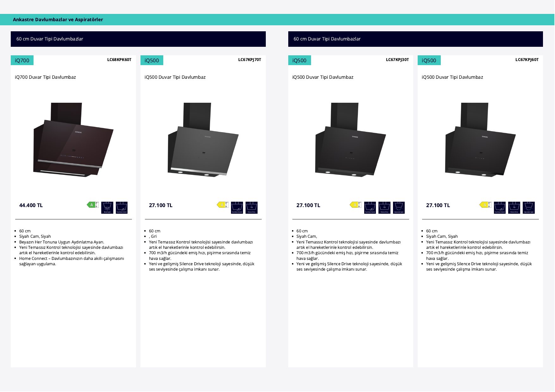The width and height of the screenshot is (555, 392).
Task: Select model code LC67KPJ30T
Action: click(x=397, y=60)
